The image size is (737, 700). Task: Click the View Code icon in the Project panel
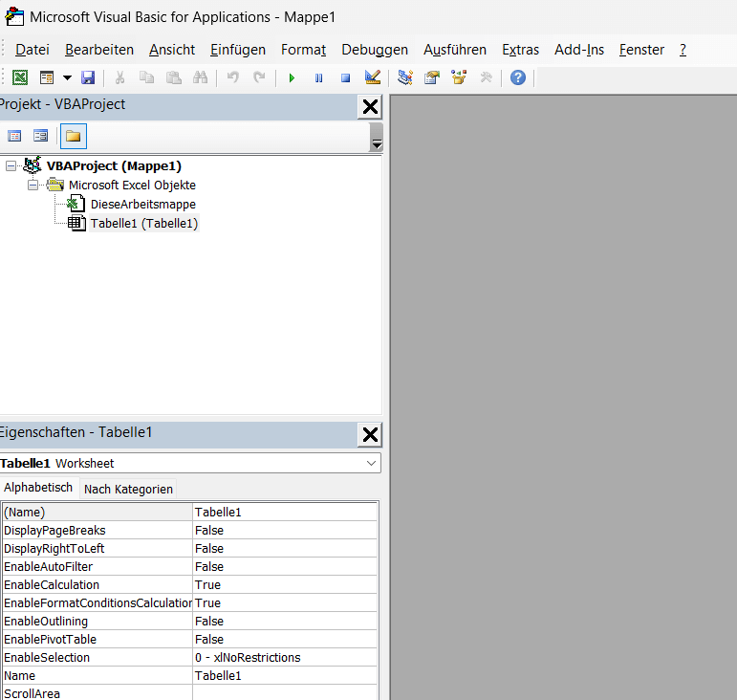pos(14,137)
